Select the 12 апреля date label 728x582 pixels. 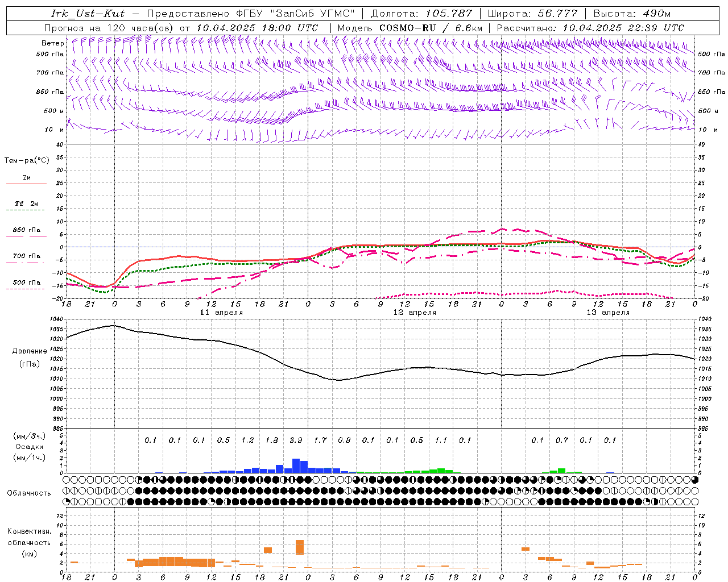point(415,313)
